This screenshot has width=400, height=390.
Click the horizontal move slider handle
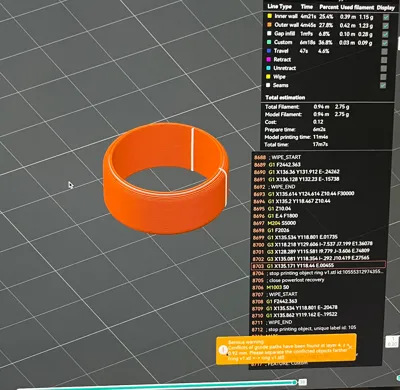tap(294, 382)
